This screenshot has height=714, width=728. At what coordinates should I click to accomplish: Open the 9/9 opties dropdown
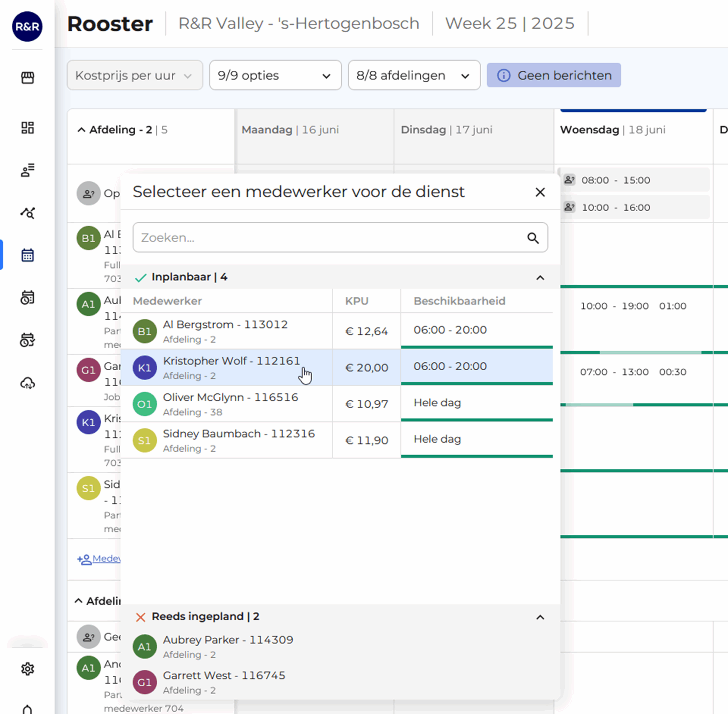275,75
